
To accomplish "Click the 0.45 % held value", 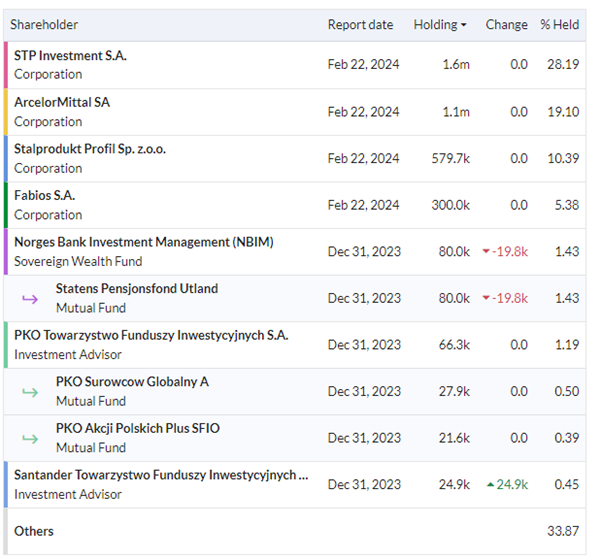I will coord(567,485).
